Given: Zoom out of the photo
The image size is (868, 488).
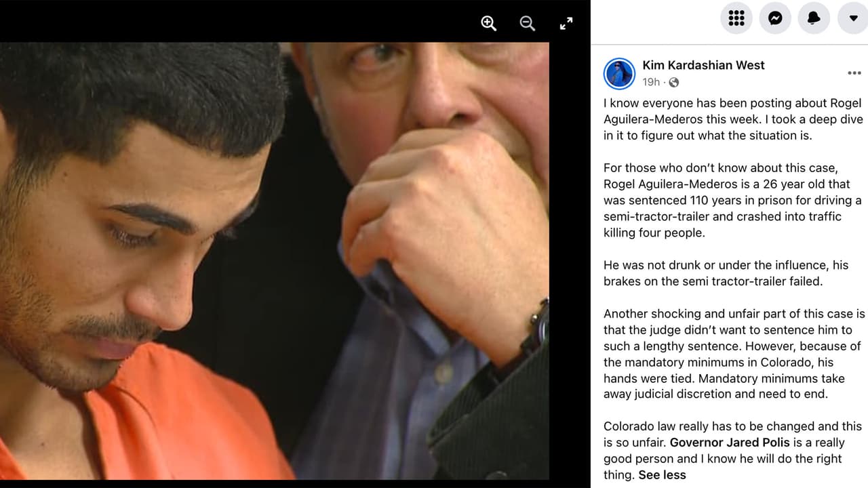Looking at the screenshot, I should point(527,24).
